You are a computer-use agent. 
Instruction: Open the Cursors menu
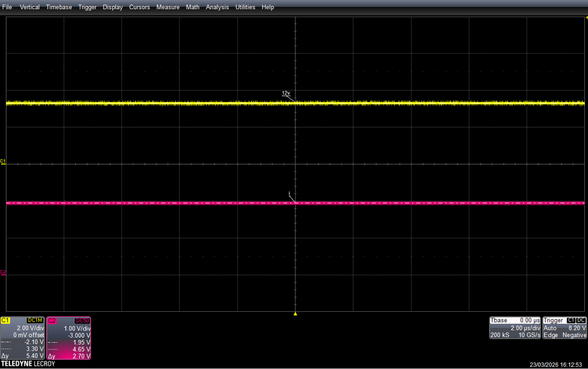[x=140, y=7]
